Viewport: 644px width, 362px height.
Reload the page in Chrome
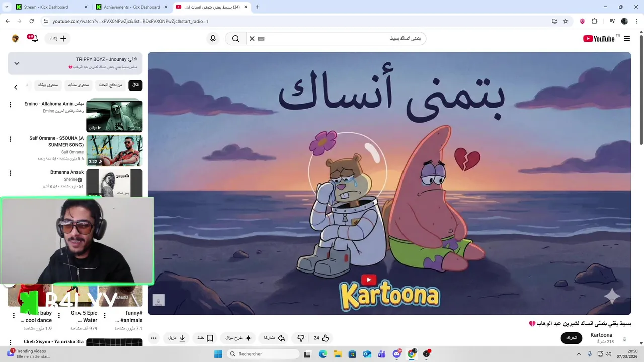(31, 21)
